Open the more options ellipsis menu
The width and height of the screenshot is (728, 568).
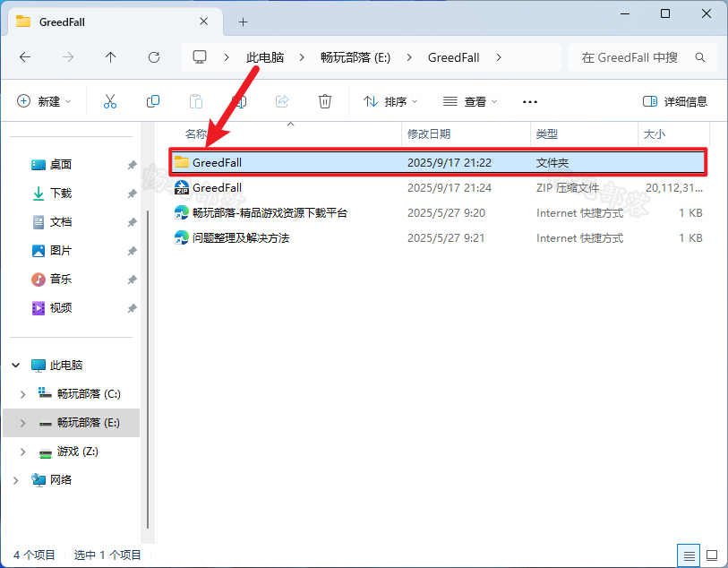tap(530, 102)
